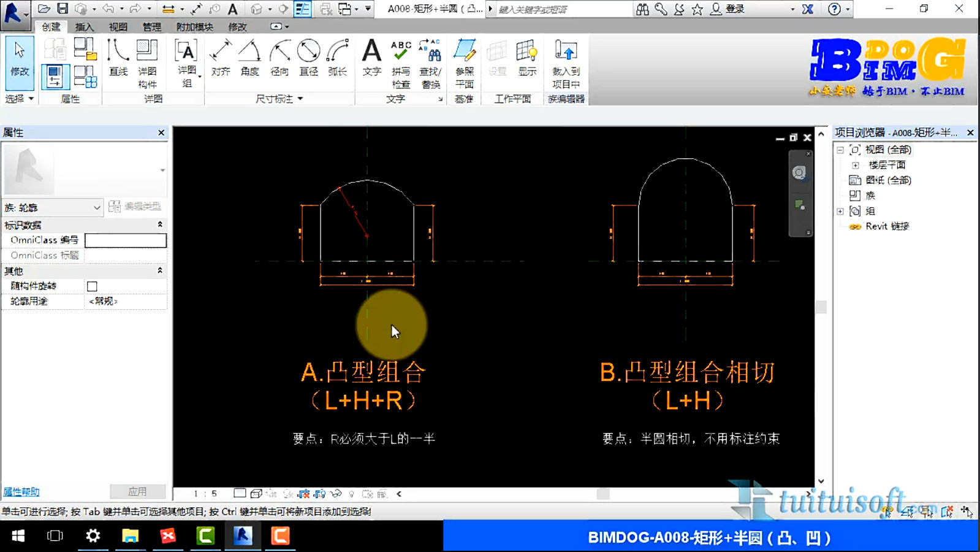Choose the 径向 radial dimension tool

pos(279,59)
